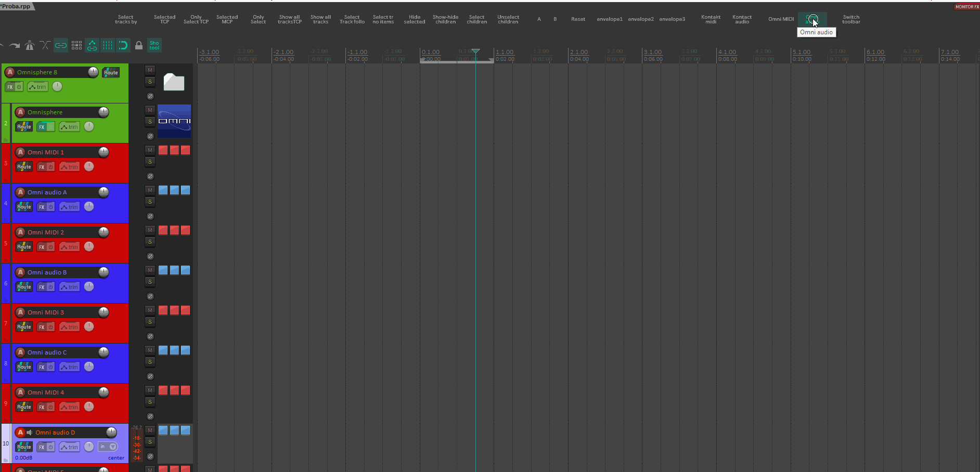Adjust pan knob on Omni MIDI 3 track
The height and width of the screenshot is (472, 980).
coord(89,326)
